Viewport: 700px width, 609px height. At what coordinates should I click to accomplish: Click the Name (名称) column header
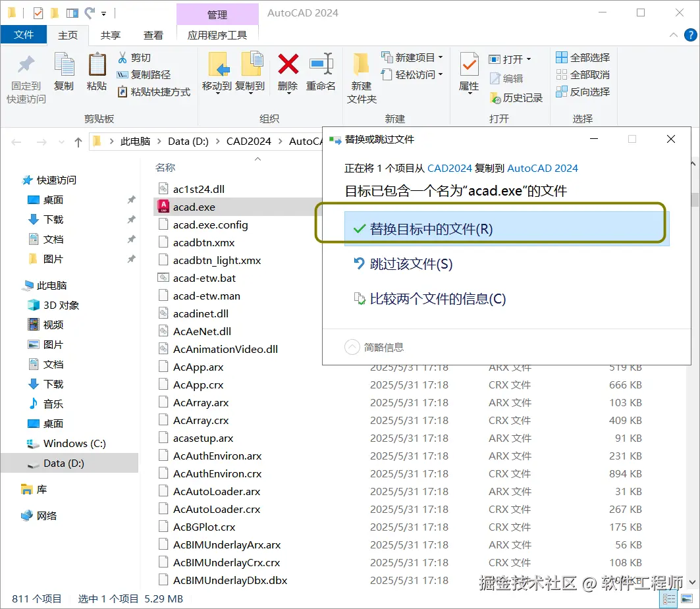(x=165, y=167)
